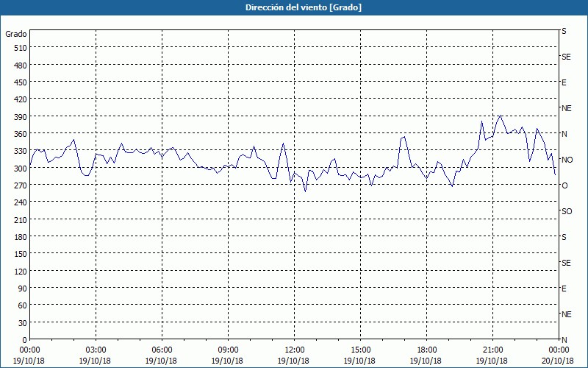Viewport: 588px width, 368px height.
Task: Click the NO compass label on right axis
Action: tap(567, 160)
